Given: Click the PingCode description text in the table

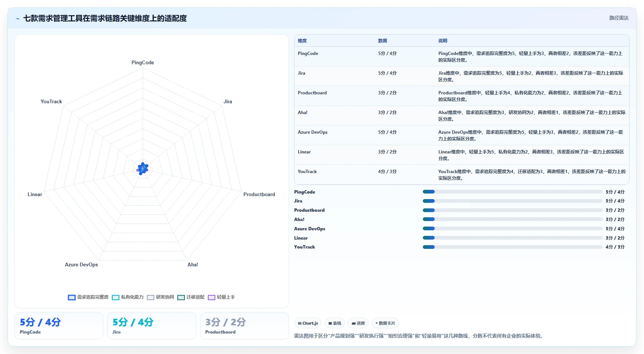Looking at the screenshot, I should [x=531, y=57].
